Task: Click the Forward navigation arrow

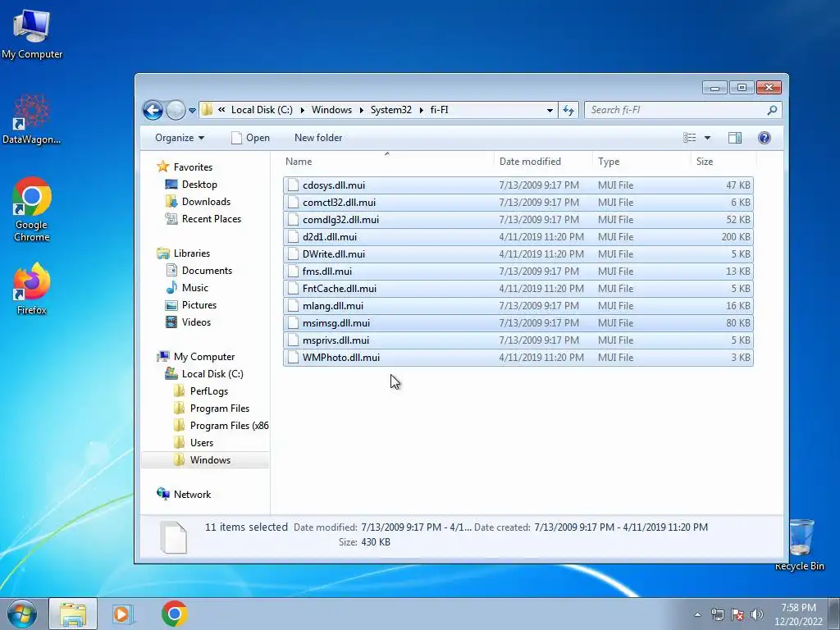Action: (x=176, y=111)
